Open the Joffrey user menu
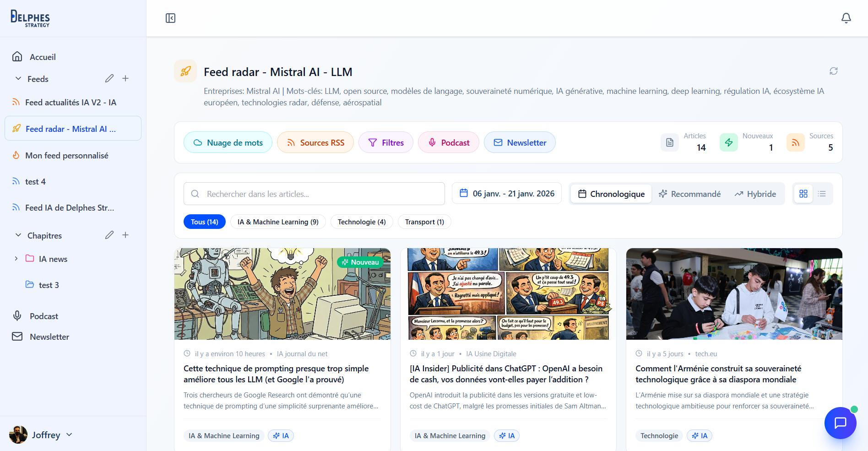868x451 pixels. coord(41,435)
